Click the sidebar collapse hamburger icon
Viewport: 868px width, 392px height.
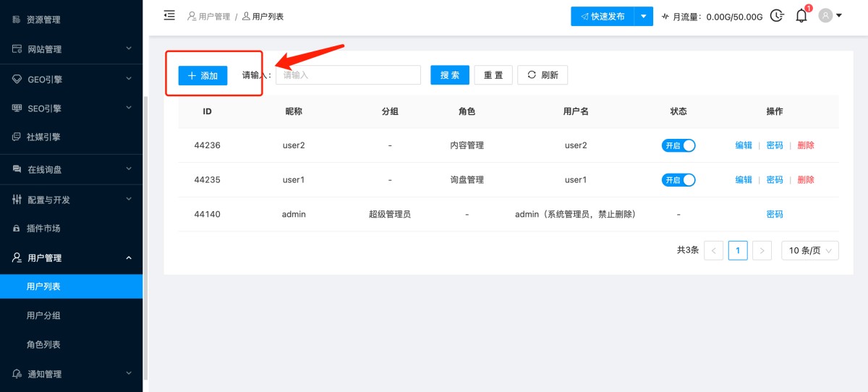click(169, 15)
